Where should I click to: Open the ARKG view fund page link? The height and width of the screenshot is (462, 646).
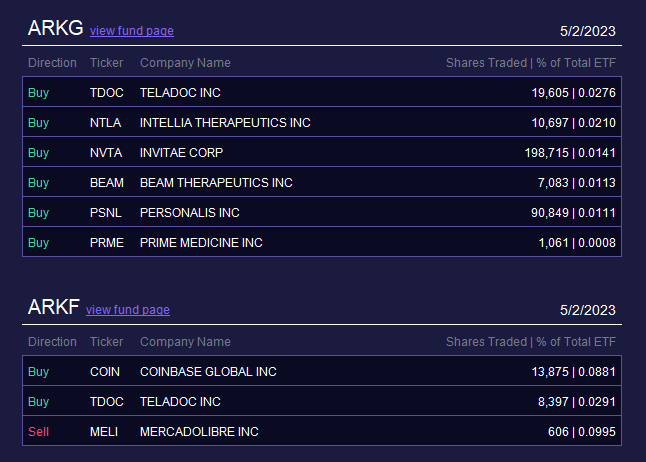132,31
